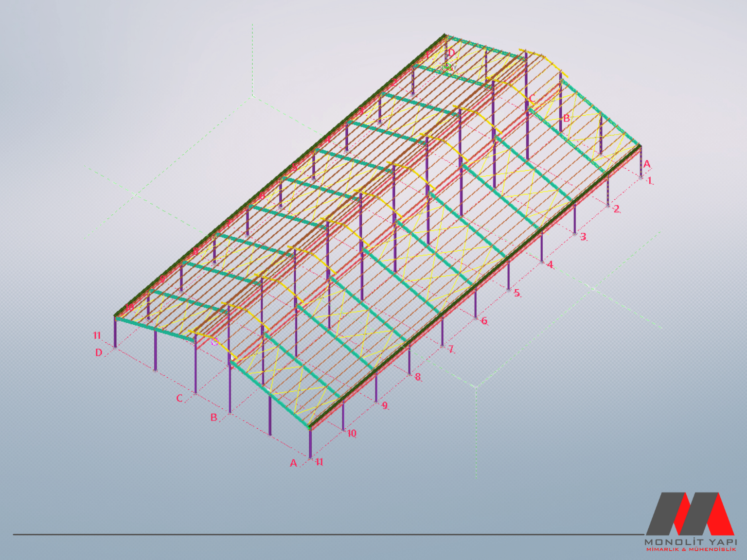Pick grid axis label 5 on right edge
Image resolution: width=747 pixels, height=560 pixels.
point(517,293)
